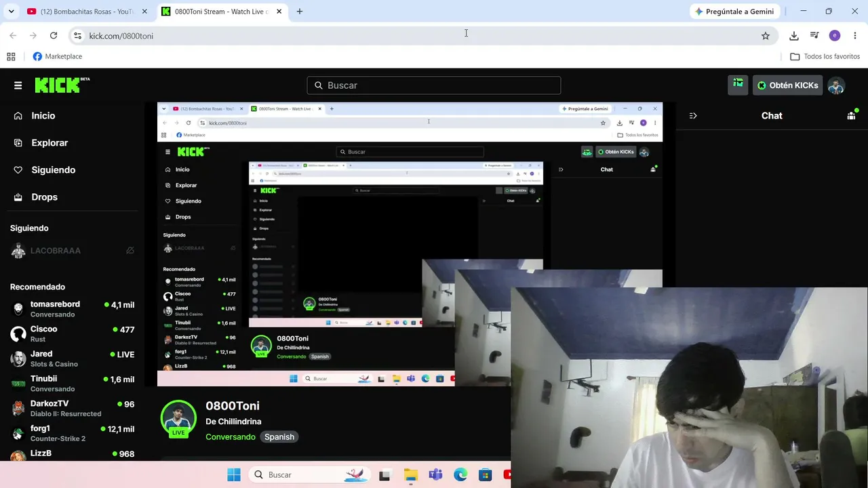Screen dimensions: 868x488
Task: Open Microsoft Edge from the taskbar
Action: 460,475
